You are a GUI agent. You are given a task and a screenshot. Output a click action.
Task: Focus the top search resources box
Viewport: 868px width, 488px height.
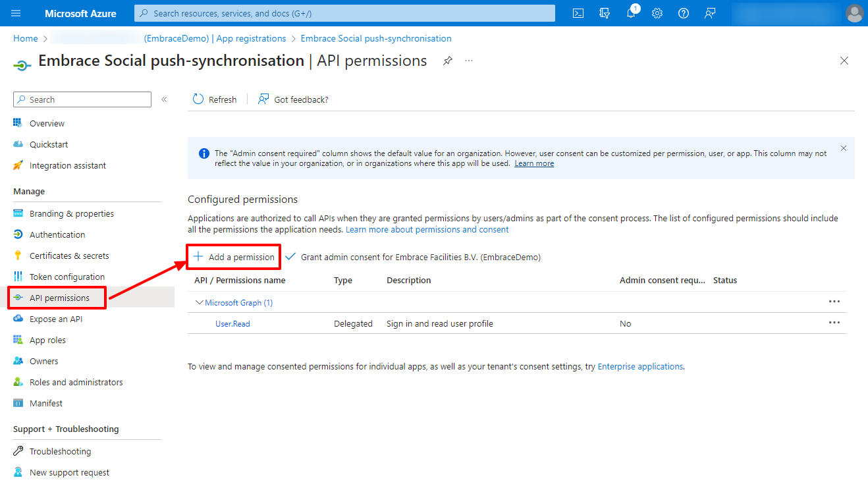point(344,13)
